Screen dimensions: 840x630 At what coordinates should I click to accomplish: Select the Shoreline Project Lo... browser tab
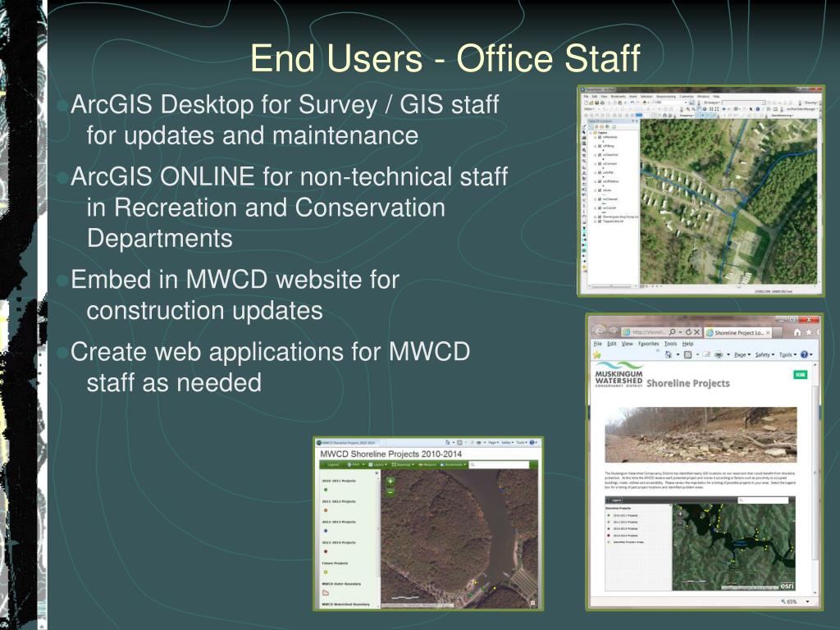(x=738, y=333)
